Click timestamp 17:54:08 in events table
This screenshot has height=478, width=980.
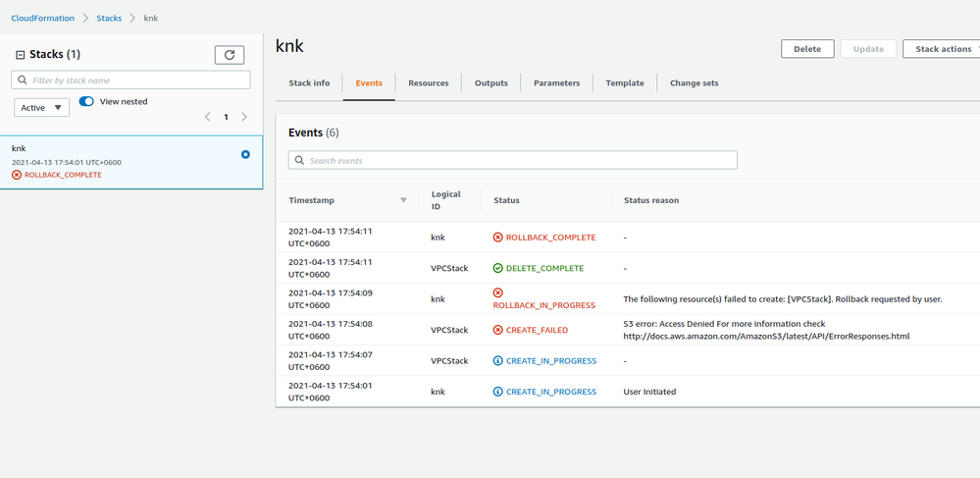[x=330, y=330]
